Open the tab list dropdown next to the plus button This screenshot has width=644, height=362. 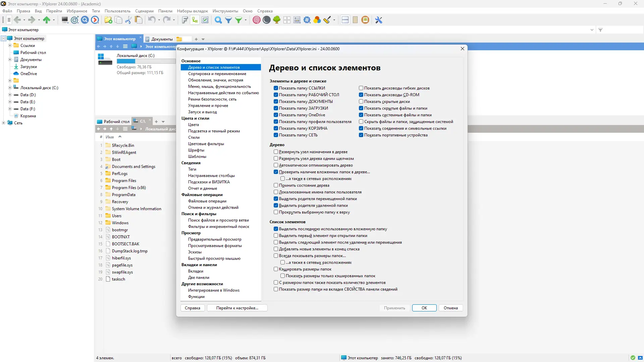pos(203,39)
